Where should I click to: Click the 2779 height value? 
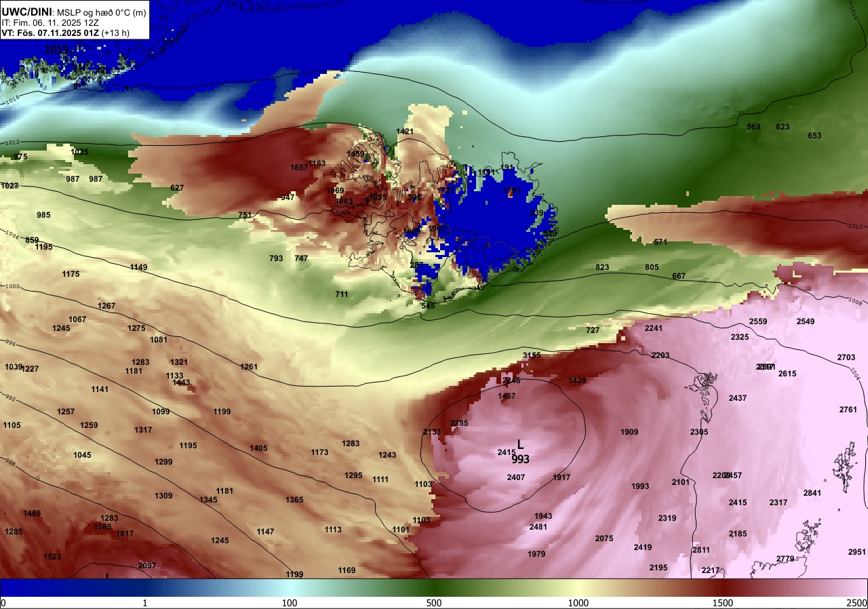pyautogui.click(x=785, y=559)
